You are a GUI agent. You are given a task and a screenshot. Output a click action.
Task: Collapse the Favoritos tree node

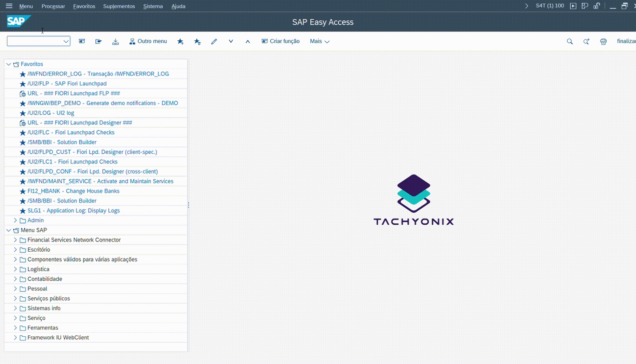(x=9, y=64)
